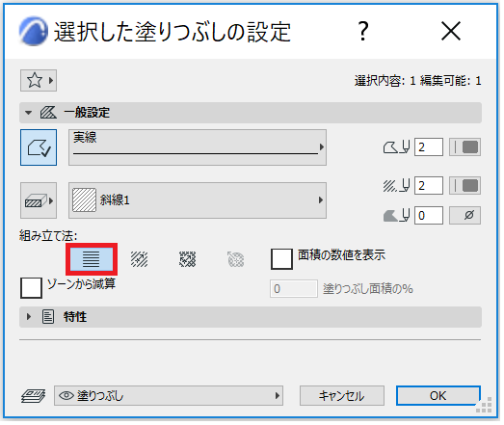Open the fill pattern pen color swatch
Viewport: 504px width, 425px height.
point(464,185)
